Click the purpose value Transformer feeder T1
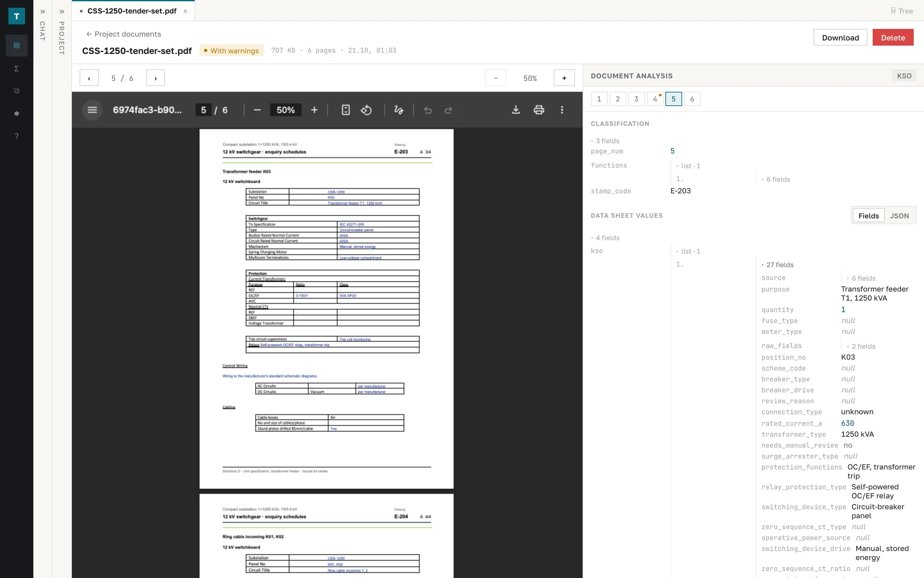 point(874,294)
